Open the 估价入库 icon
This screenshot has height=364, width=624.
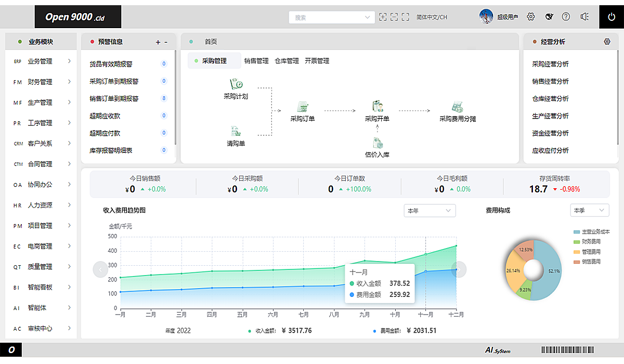[x=378, y=142]
